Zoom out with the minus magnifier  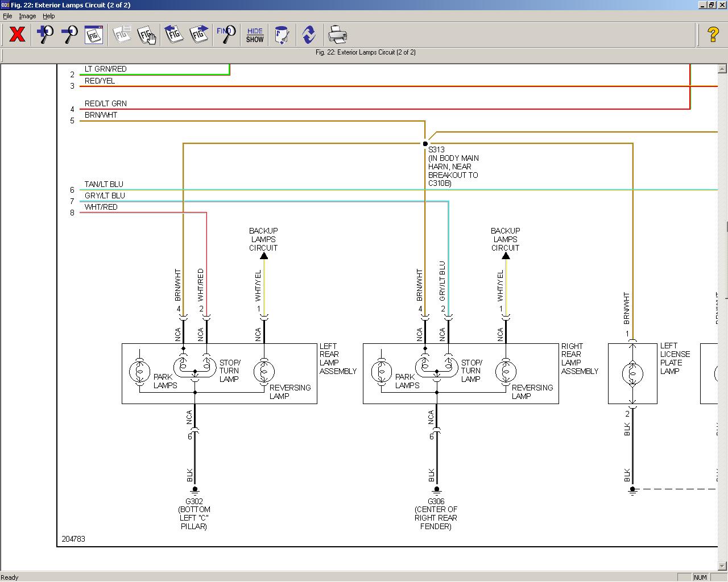[x=69, y=35]
